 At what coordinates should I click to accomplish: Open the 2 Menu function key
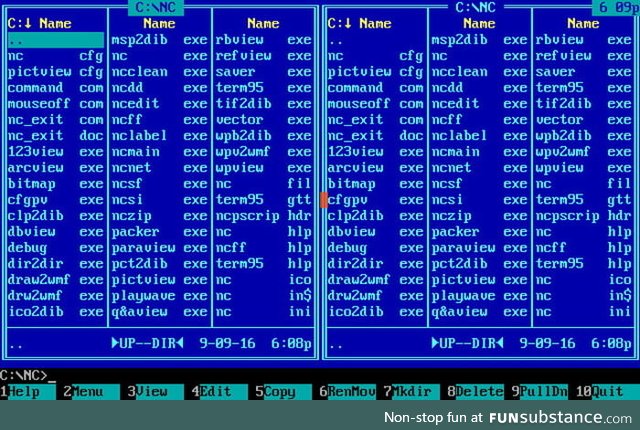coord(91,392)
